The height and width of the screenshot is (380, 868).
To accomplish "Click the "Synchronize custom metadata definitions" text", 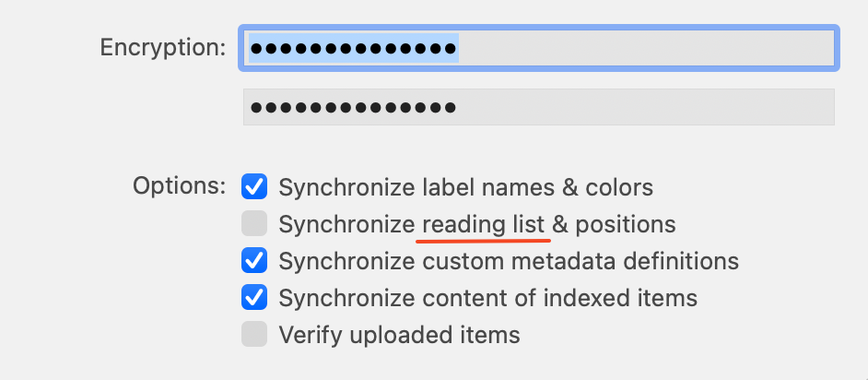I will point(509,261).
